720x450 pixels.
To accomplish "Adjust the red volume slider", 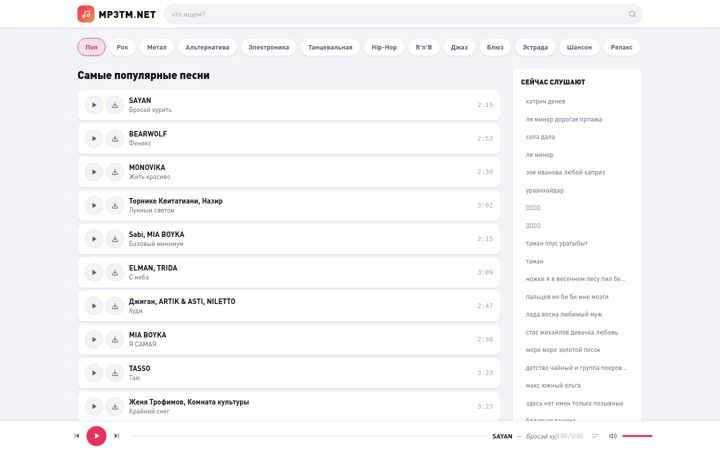I will pos(637,436).
